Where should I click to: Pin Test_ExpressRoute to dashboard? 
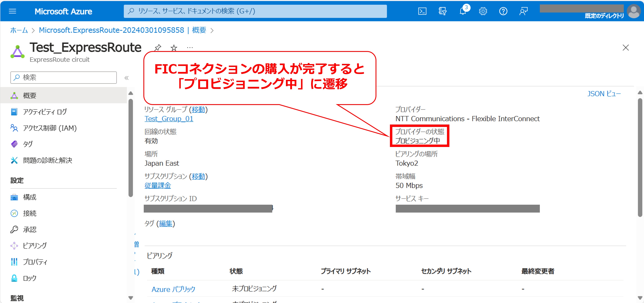pos(158,47)
